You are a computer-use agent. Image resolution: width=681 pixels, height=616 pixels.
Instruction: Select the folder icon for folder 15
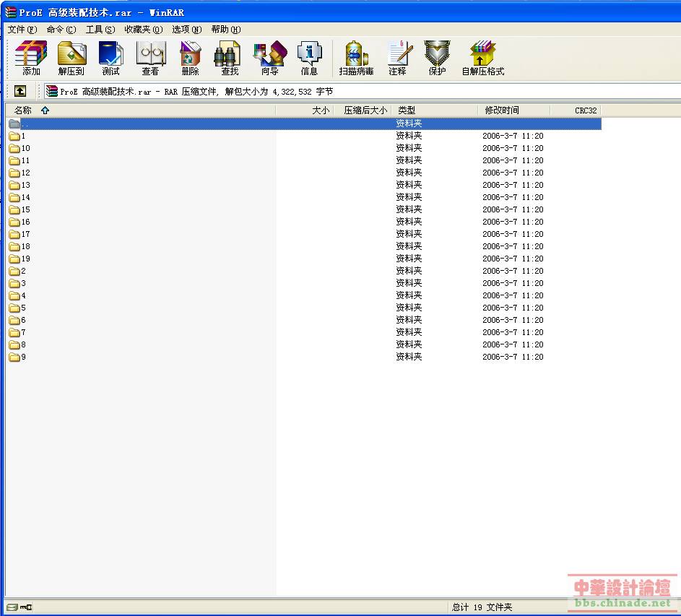pos(14,210)
